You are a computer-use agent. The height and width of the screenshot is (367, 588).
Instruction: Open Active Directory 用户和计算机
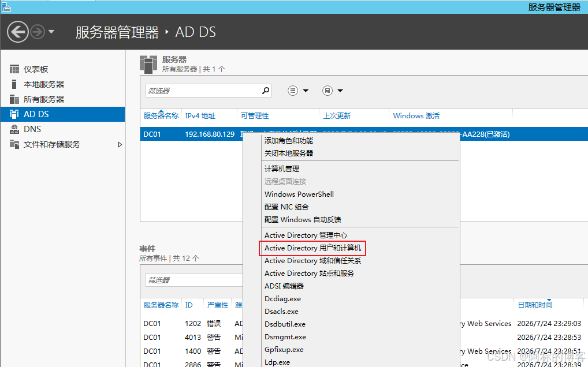pyautogui.click(x=312, y=248)
